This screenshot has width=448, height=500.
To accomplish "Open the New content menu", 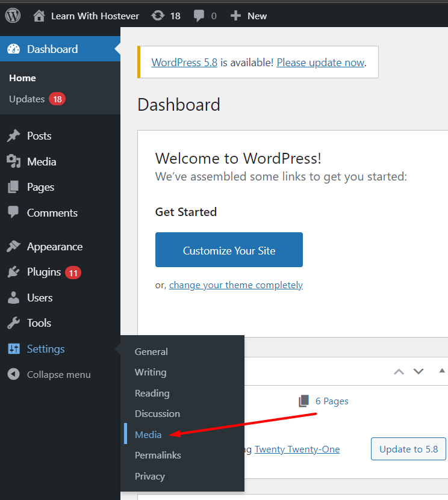I will point(257,16).
